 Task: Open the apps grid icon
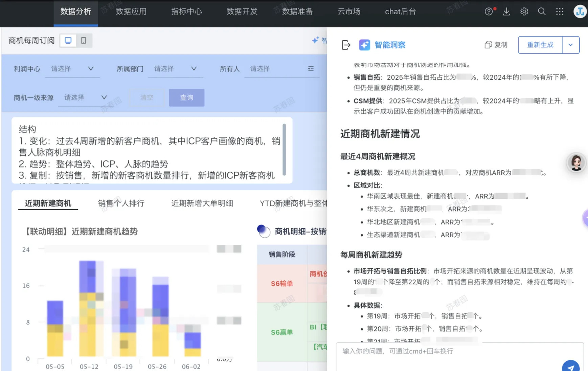tap(560, 12)
